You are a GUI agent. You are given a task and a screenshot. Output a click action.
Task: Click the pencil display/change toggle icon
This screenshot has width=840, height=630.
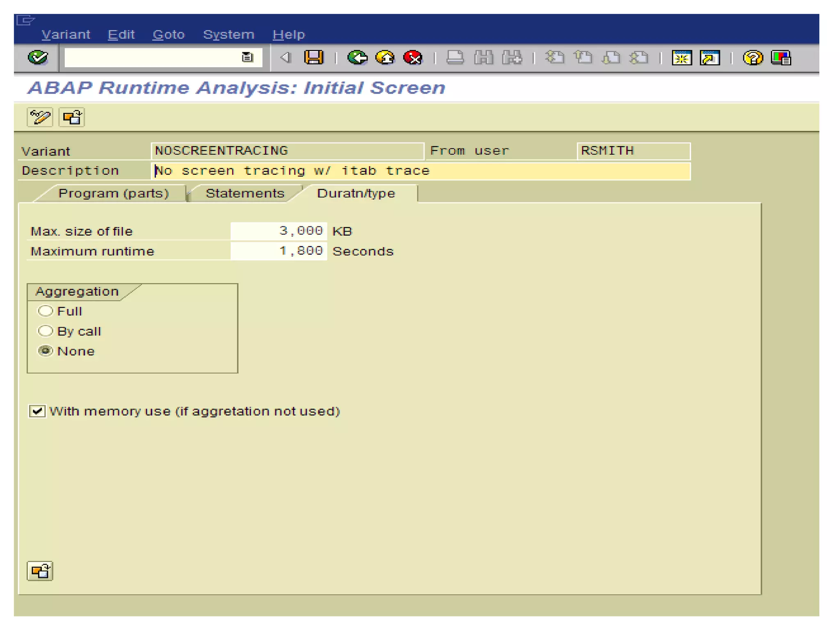coord(40,117)
